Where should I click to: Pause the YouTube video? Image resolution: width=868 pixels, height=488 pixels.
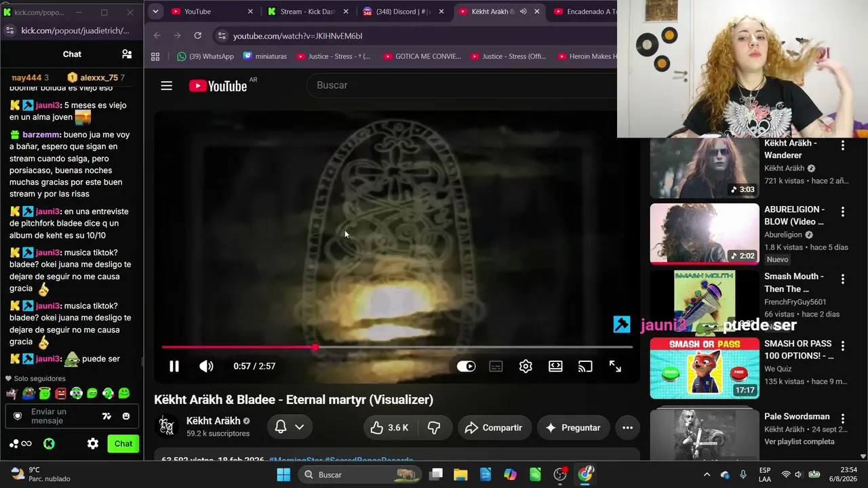coord(174,366)
